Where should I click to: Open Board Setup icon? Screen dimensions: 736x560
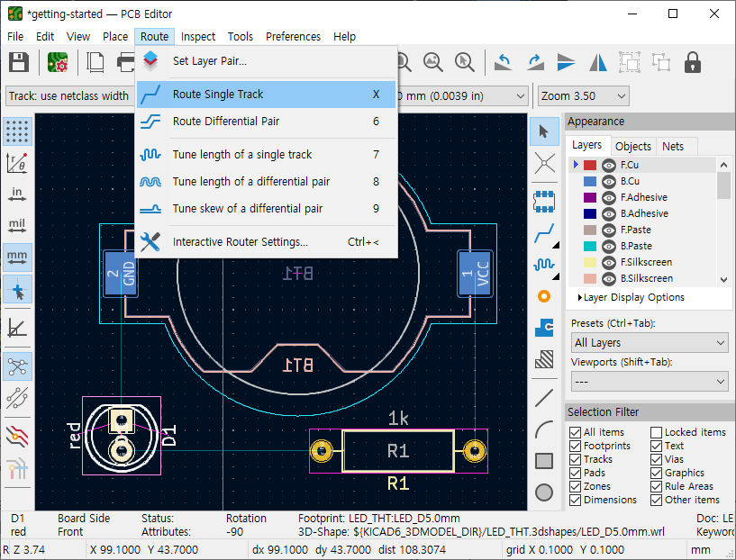[58, 62]
